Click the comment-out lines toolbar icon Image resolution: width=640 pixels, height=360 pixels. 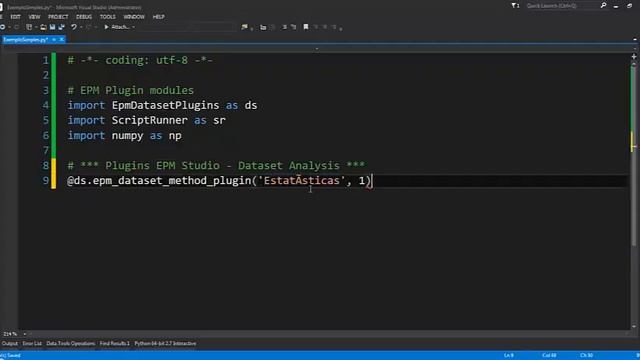pos(284,27)
